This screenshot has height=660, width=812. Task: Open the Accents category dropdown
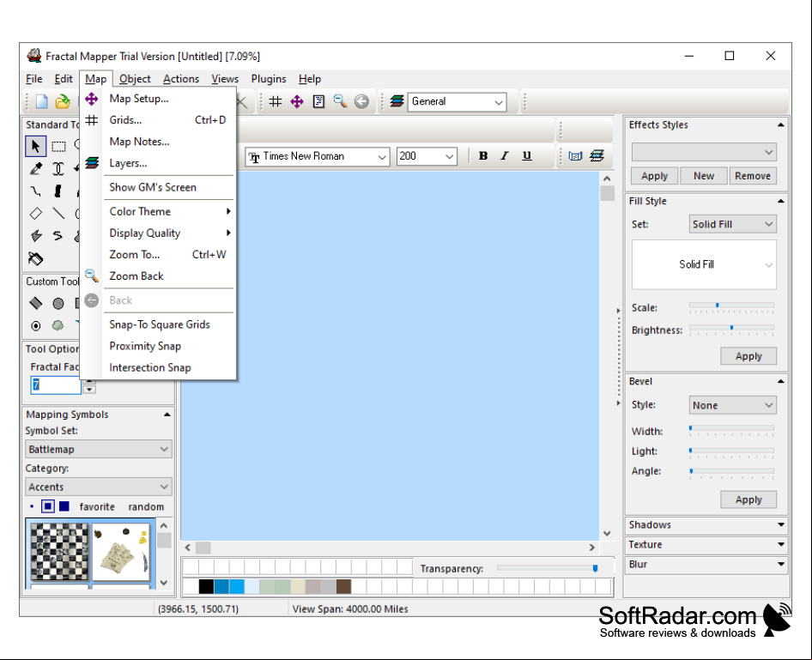pos(99,487)
